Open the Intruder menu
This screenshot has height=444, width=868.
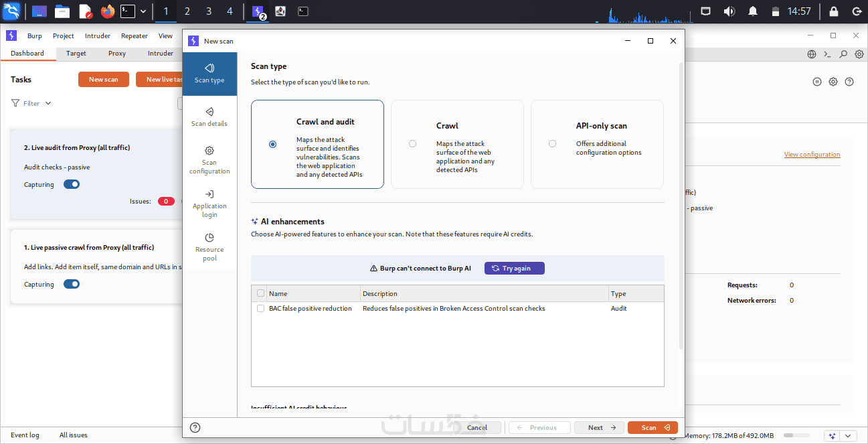(98, 36)
